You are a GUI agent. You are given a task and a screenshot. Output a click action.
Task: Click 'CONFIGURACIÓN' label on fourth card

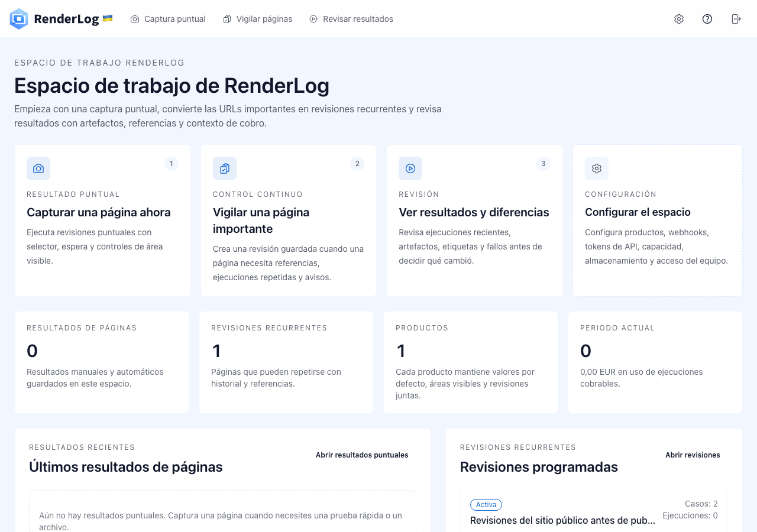click(x=621, y=194)
